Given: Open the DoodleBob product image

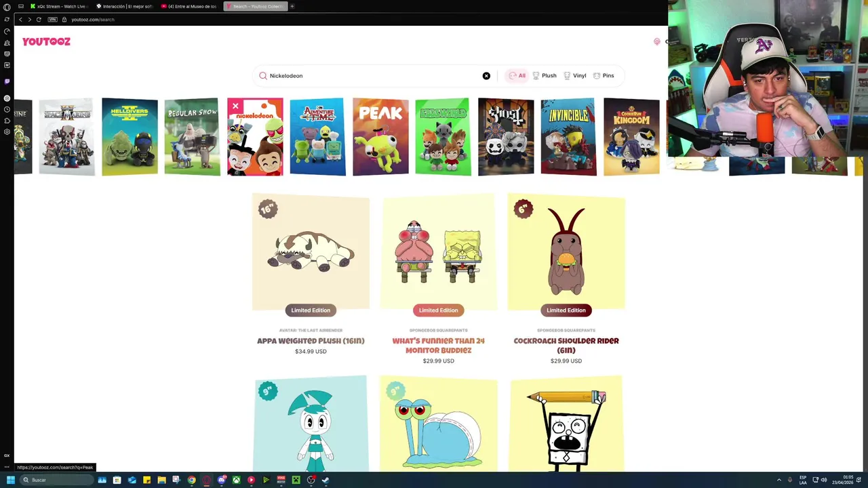Looking at the screenshot, I should tap(566, 424).
